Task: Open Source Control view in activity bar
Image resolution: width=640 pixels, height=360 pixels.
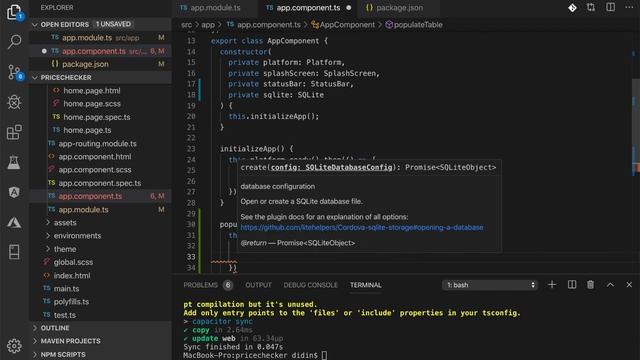Action: coord(14,73)
